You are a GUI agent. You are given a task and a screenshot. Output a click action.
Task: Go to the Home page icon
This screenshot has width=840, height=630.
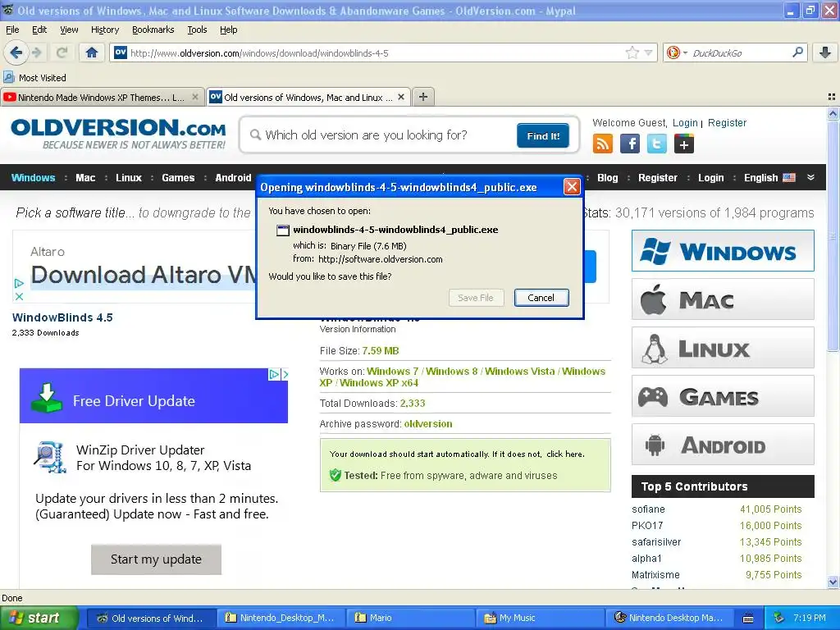coord(92,52)
